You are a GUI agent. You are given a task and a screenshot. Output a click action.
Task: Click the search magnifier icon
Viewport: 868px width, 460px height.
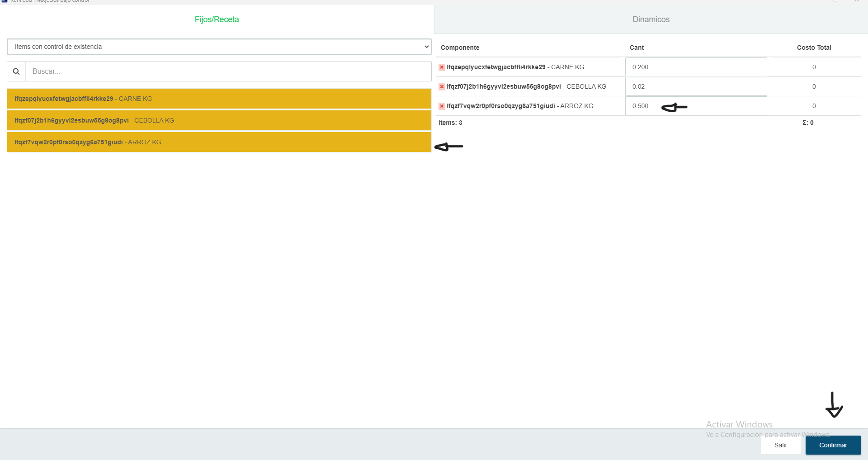point(16,71)
